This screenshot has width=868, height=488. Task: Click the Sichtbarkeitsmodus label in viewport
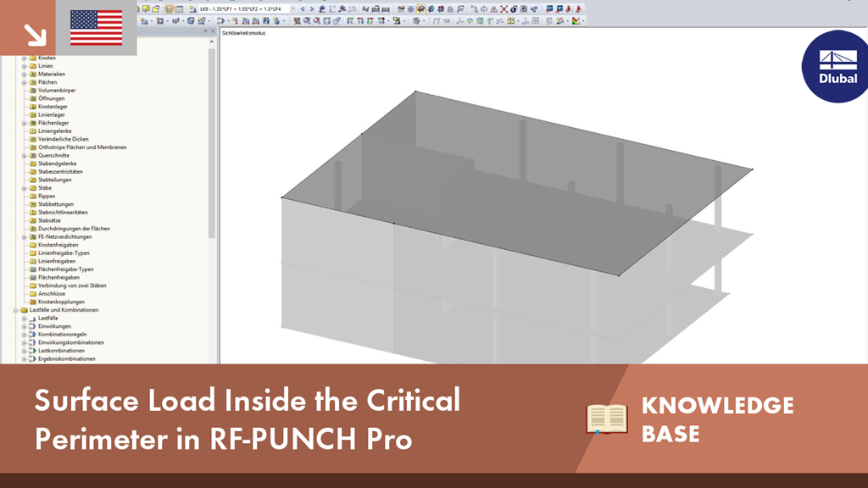pyautogui.click(x=243, y=33)
